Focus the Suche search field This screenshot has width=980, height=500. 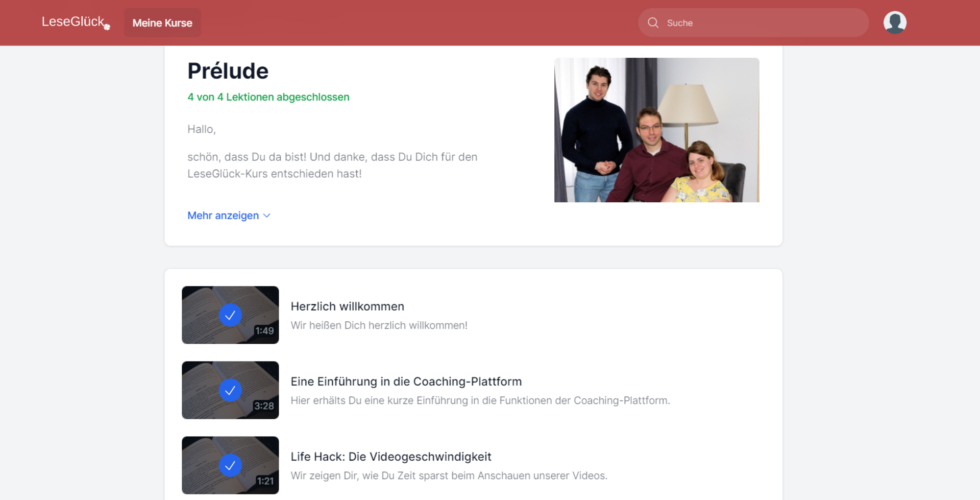point(753,22)
